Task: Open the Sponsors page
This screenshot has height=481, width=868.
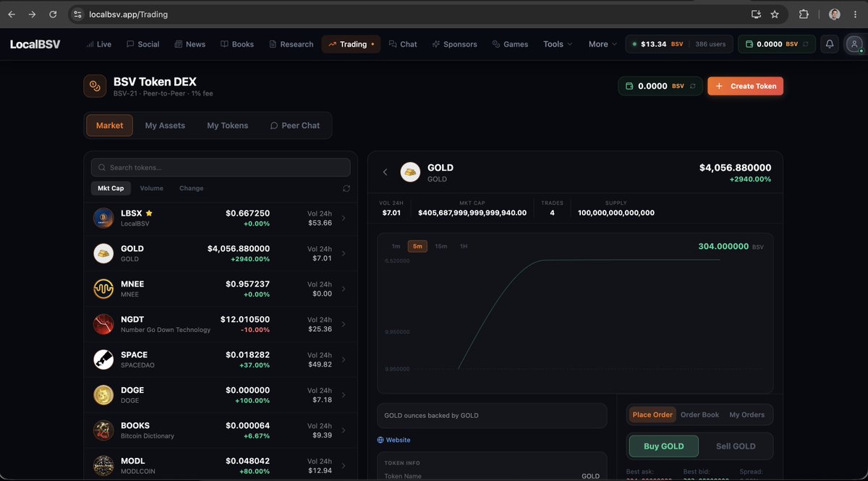Action: pyautogui.click(x=454, y=44)
